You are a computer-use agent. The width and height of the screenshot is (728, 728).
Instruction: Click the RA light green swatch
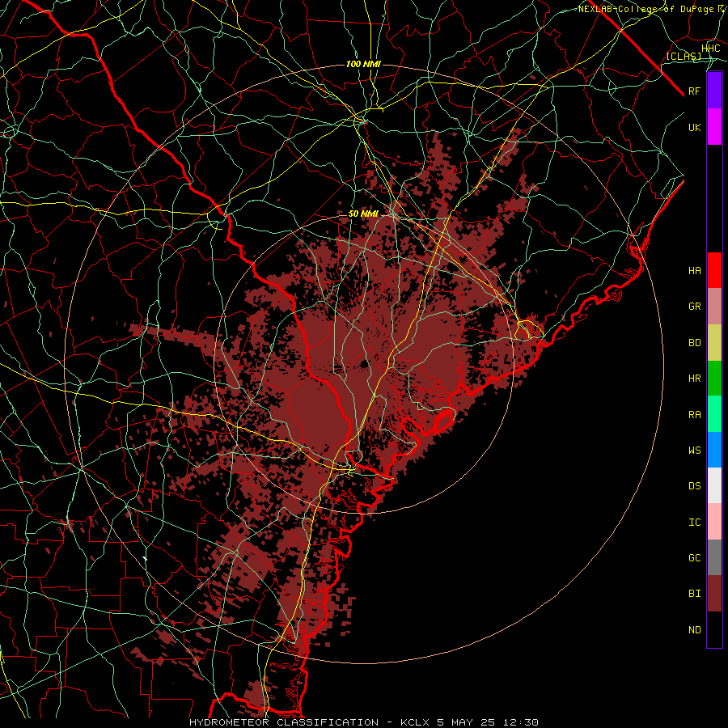(714, 414)
